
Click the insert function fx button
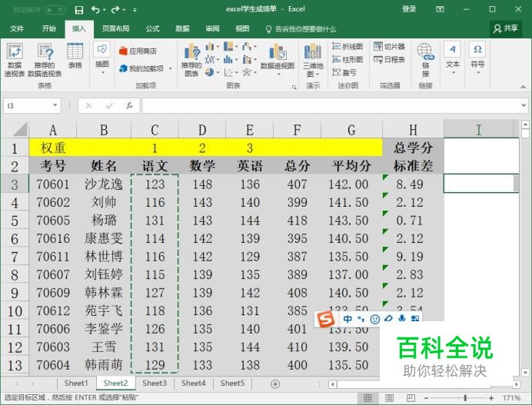pyautogui.click(x=129, y=106)
